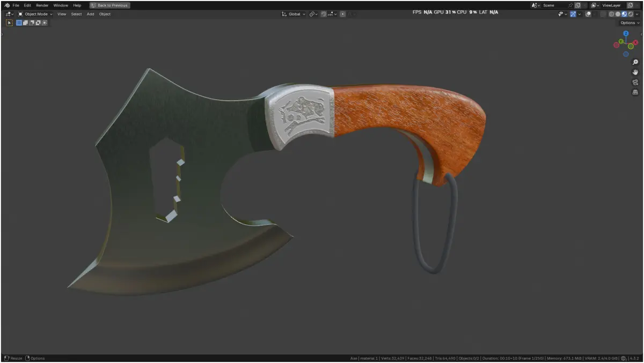Open the Edit menu

coord(27,5)
